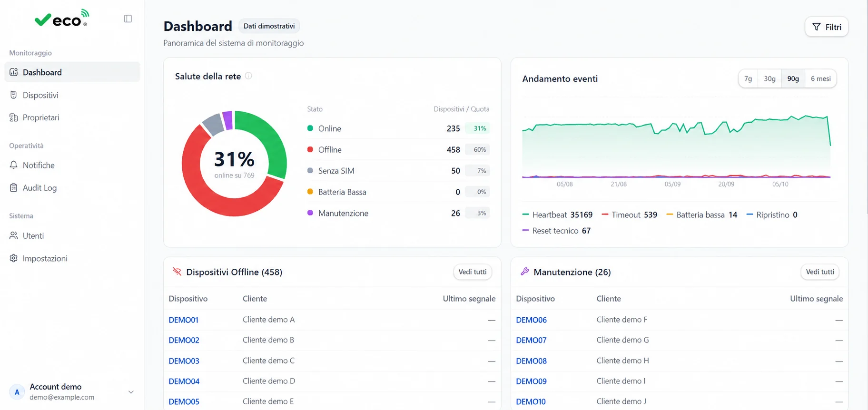
Task: Go to Dispositivi in the sidebar
Action: (72, 95)
